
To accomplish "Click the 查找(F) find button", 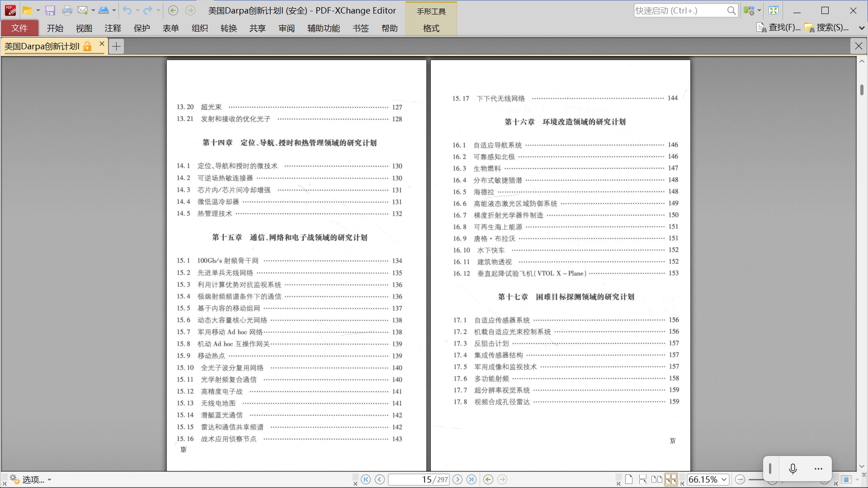I will pos(779,28).
